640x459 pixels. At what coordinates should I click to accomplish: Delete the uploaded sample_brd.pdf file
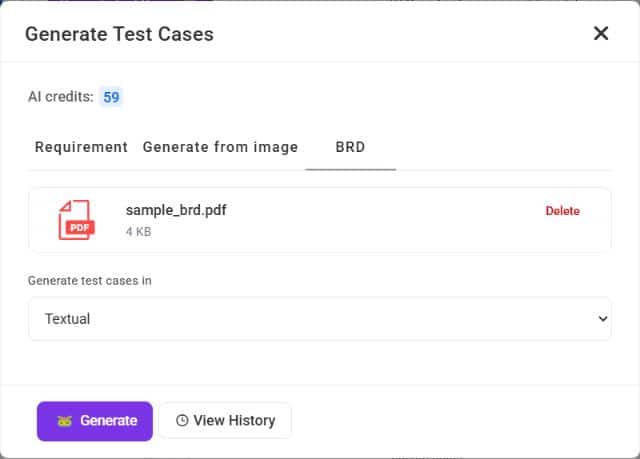click(x=562, y=211)
